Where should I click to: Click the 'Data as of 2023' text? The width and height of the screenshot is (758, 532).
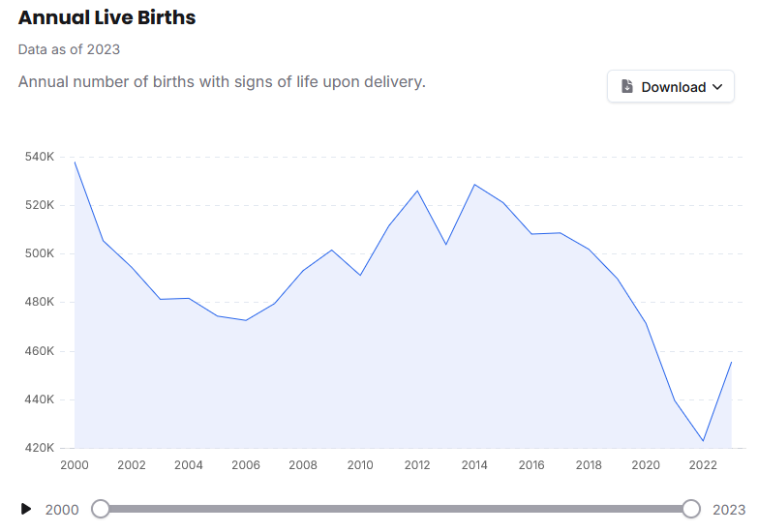[x=69, y=49]
